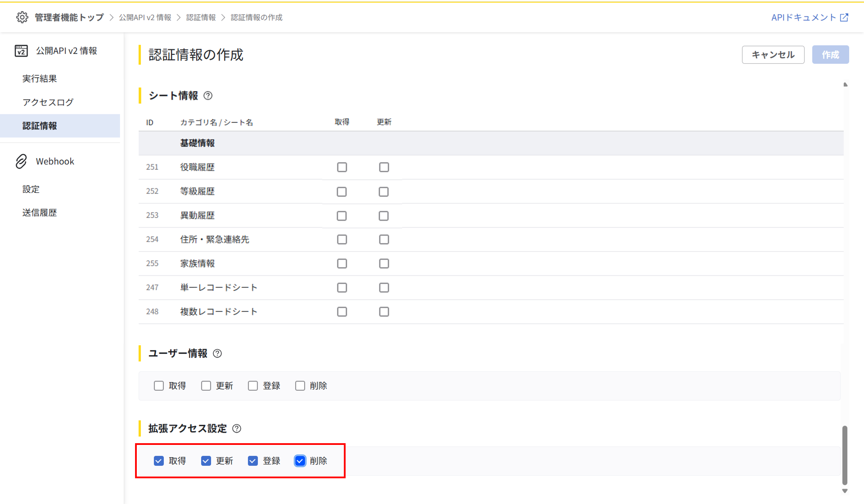Click scrollbar down arrow
864x504 pixels.
tap(845, 491)
